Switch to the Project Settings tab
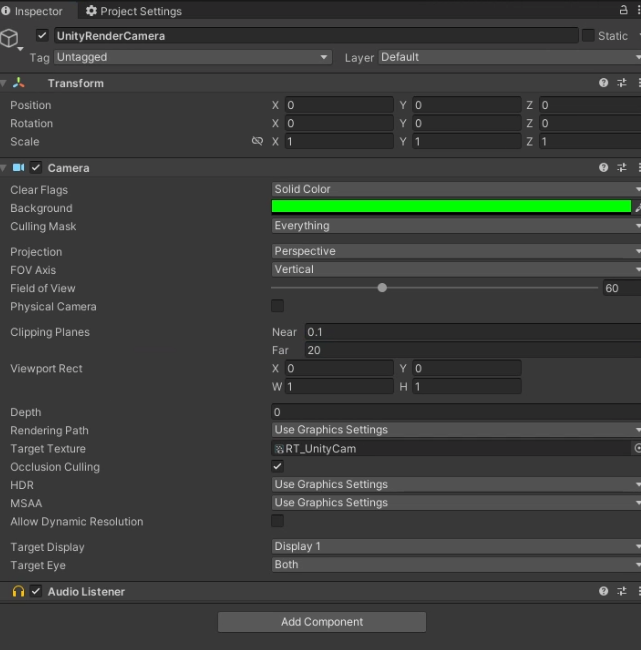This screenshot has width=641, height=650. click(134, 11)
